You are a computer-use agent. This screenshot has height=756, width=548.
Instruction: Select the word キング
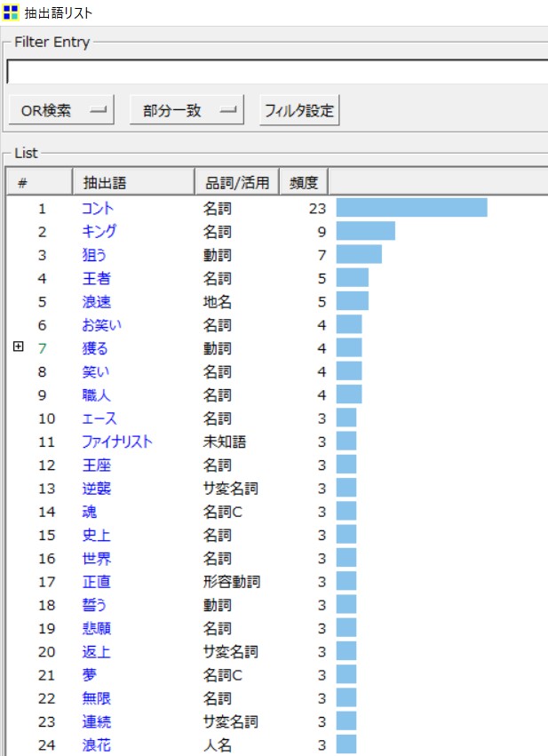pos(99,232)
